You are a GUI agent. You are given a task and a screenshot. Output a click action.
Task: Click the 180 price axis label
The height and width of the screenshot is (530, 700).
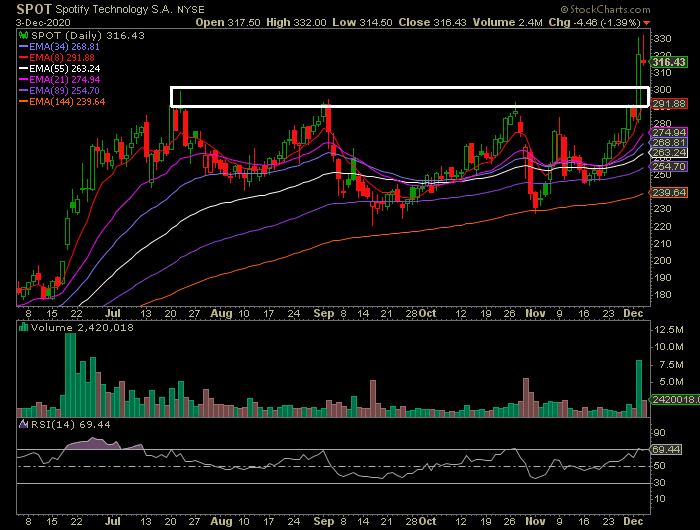click(662, 295)
